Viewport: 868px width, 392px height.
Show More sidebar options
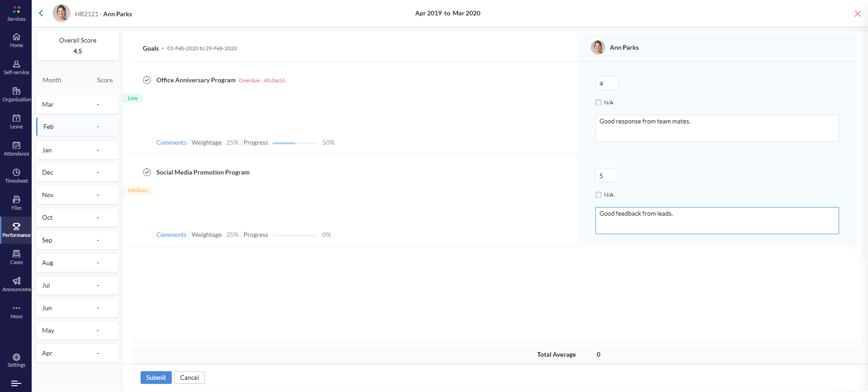tap(16, 312)
